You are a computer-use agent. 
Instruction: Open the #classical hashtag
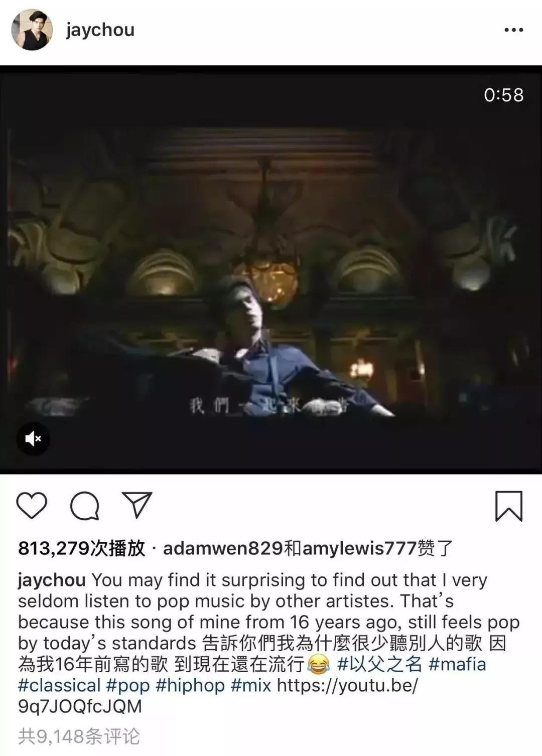pos(60,685)
